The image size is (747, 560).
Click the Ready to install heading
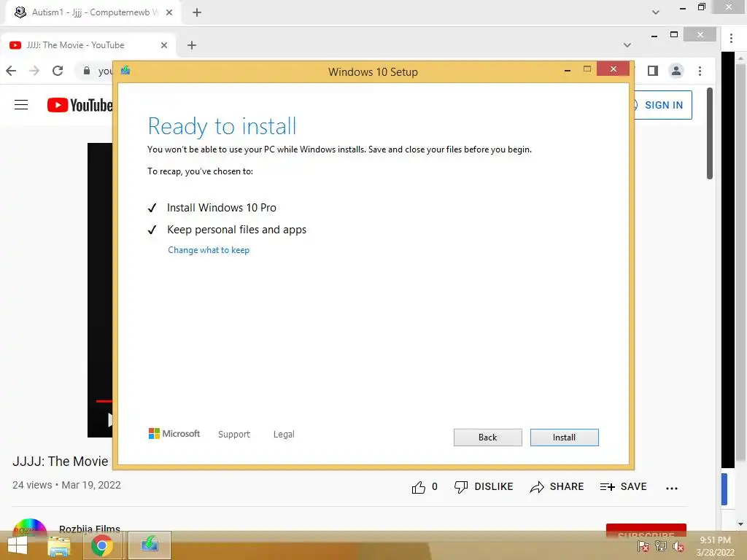click(x=222, y=126)
